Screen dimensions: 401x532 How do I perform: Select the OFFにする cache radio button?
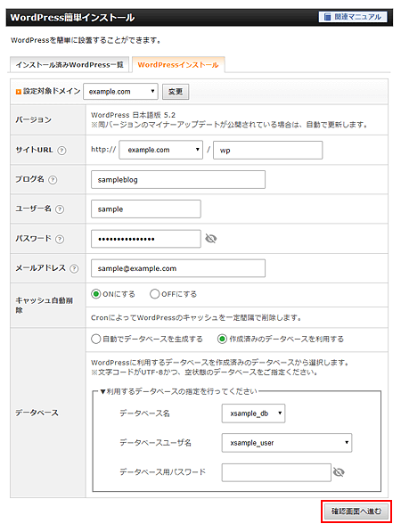[154, 294]
